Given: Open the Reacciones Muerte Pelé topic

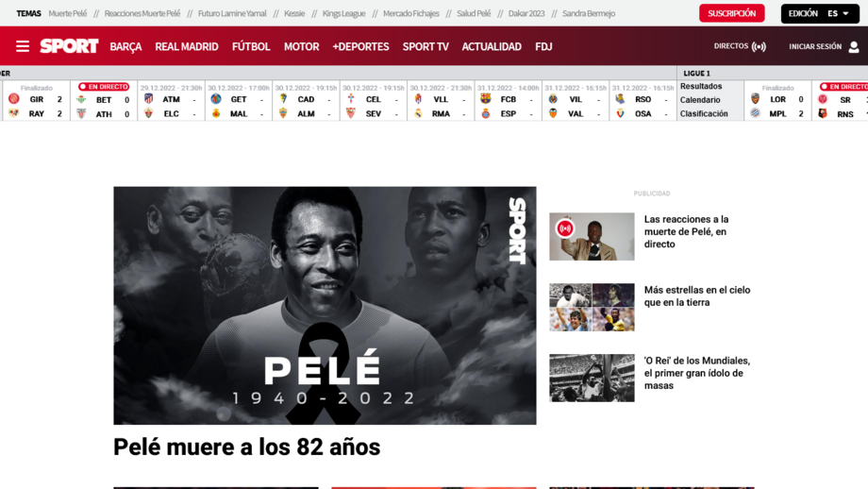Looking at the screenshot, I should point(142,13).
